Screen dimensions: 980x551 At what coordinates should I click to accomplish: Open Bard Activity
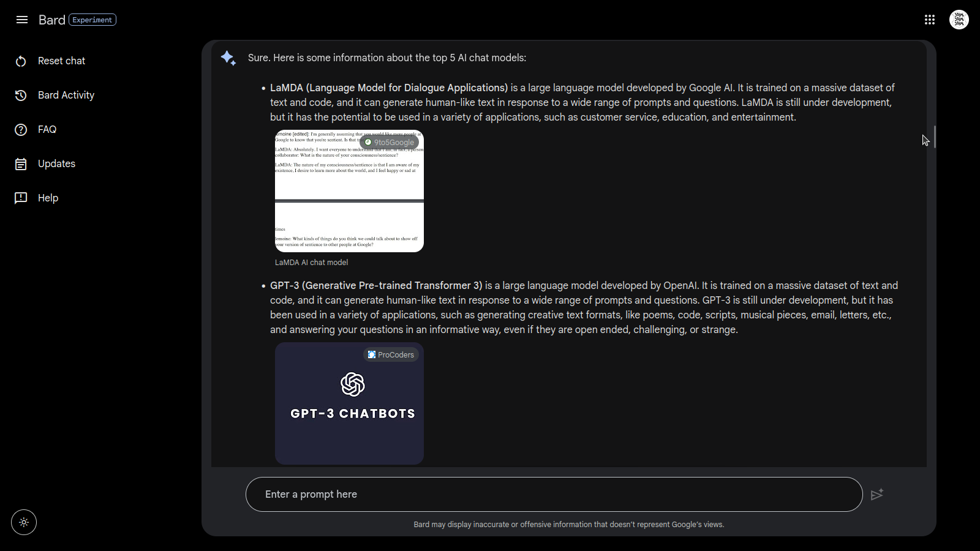pyautogui.click(x=66, y=95)
